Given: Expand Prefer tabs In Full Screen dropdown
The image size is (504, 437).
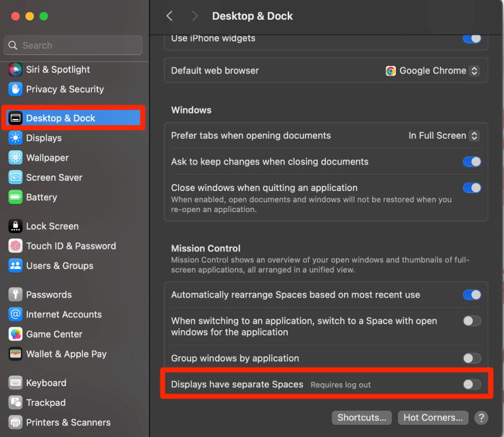Looking at the screenshot, I should (443, 135).
